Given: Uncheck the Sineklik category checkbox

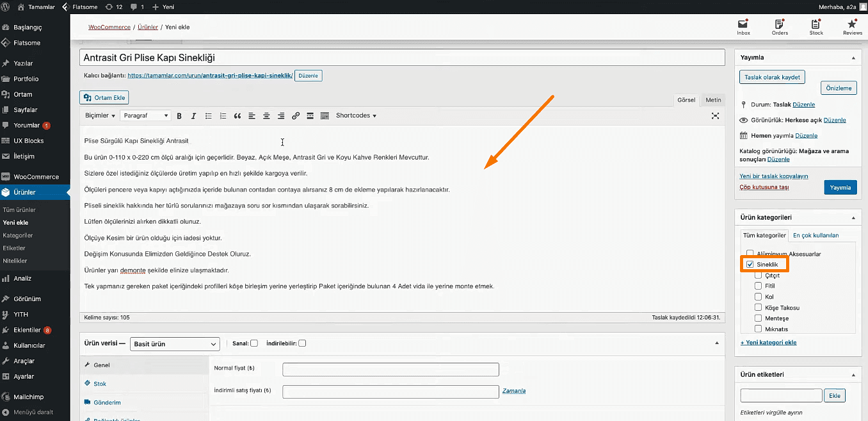Looking at the screenshot, I should click(750, 265).
